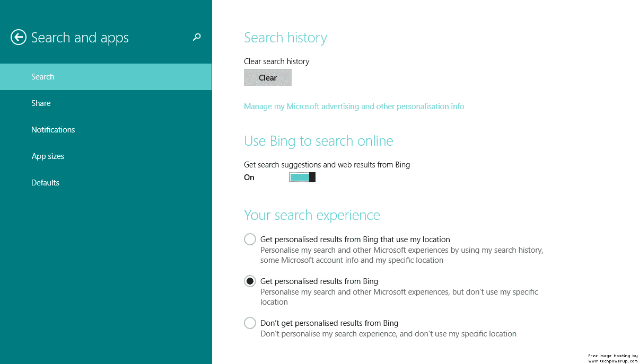Click the Get search suggestions and web results label
This screenshot has height=364, width=639.
(327, 165)
